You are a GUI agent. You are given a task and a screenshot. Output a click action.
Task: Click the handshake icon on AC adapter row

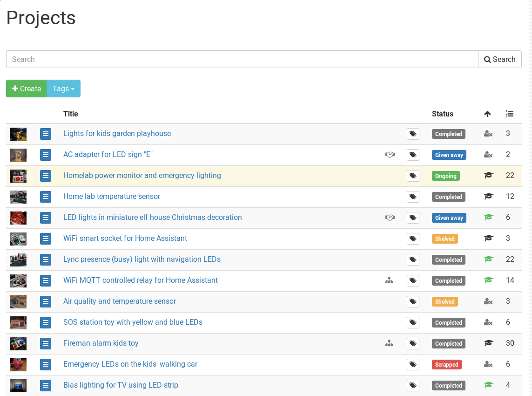pos(390,155)
